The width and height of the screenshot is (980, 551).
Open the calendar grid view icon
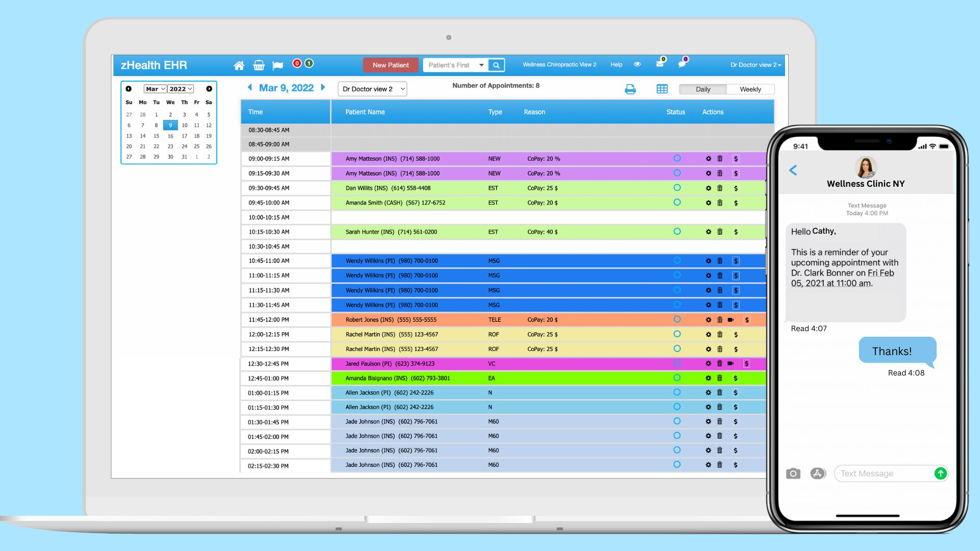[x=662, y=89]
